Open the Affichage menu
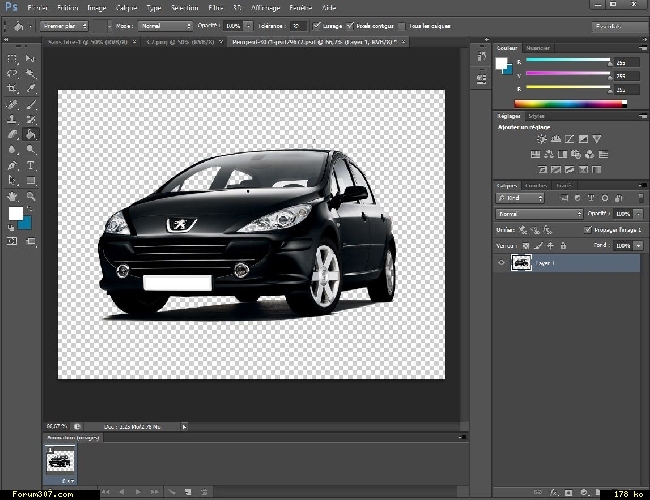The image size is (650, 500). click(265, 8)
